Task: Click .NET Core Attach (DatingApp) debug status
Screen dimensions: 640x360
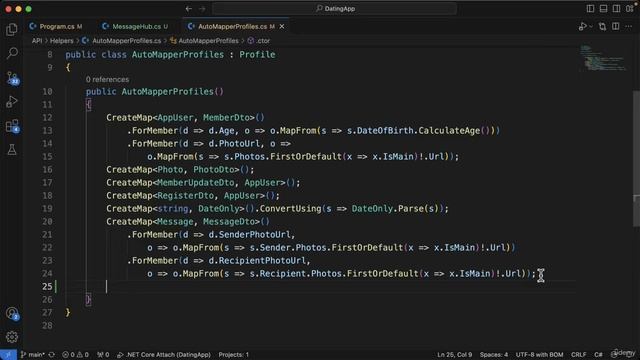Action: point(164,355)
